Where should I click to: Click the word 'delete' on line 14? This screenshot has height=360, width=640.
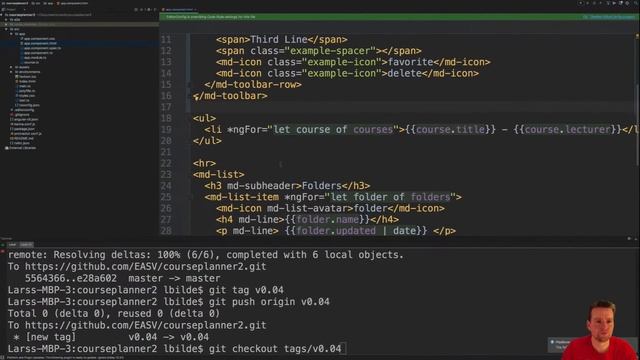coord(404,73)
